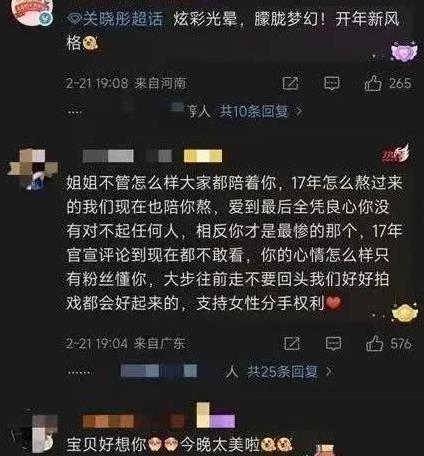The width and height of the screenshot is (424, 456).
Task: Reply to the 2-21 19:04 comment
Action: tap(333, 343)
